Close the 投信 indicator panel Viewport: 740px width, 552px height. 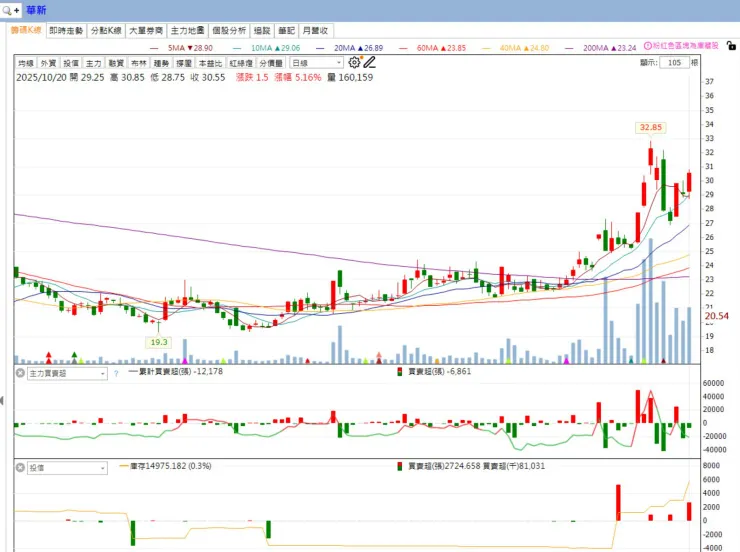(x=20, y=468)
